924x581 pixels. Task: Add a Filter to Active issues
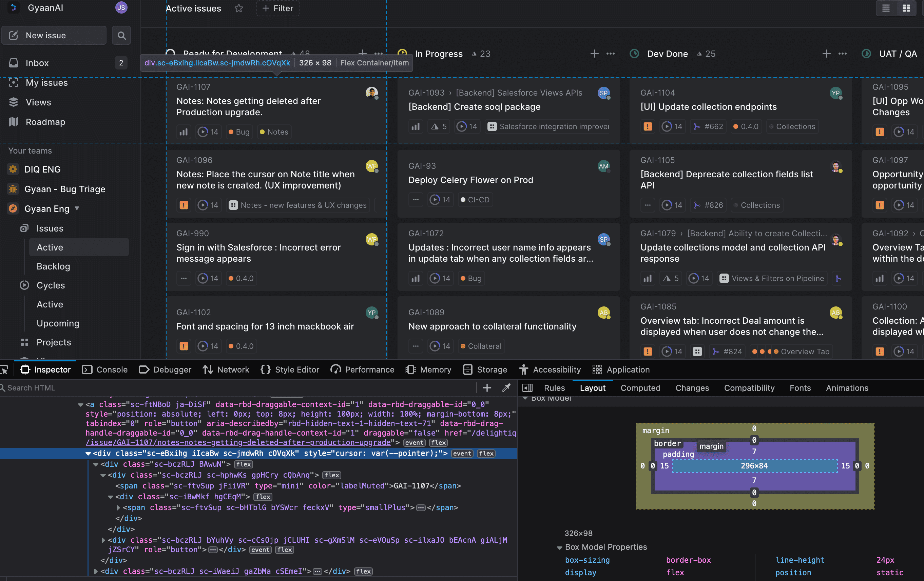(277, 8)
